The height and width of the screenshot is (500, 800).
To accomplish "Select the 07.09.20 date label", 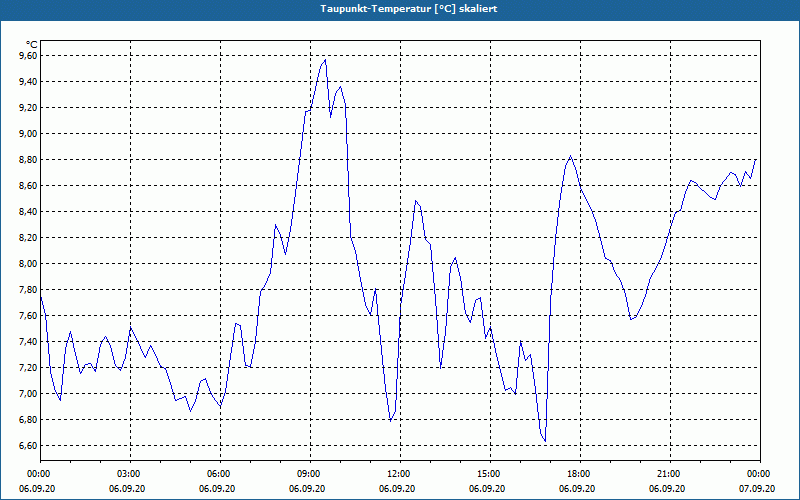I will tap(757, 489).
